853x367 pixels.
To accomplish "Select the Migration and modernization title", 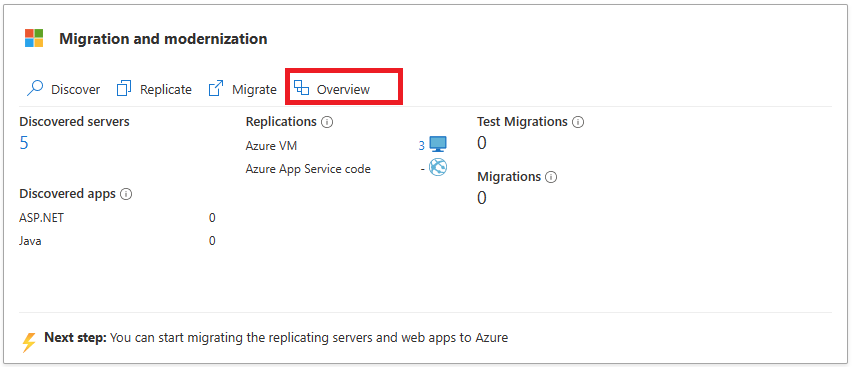I will (163, 39).
